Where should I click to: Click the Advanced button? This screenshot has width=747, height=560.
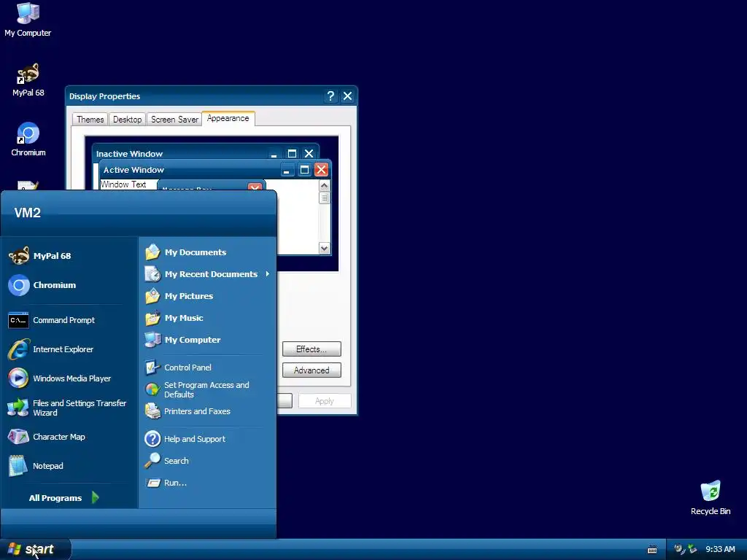point(311,370)
